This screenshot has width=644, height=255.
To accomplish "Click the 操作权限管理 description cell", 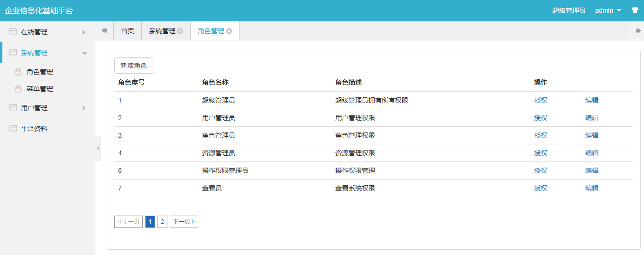I will click(355, 170).
